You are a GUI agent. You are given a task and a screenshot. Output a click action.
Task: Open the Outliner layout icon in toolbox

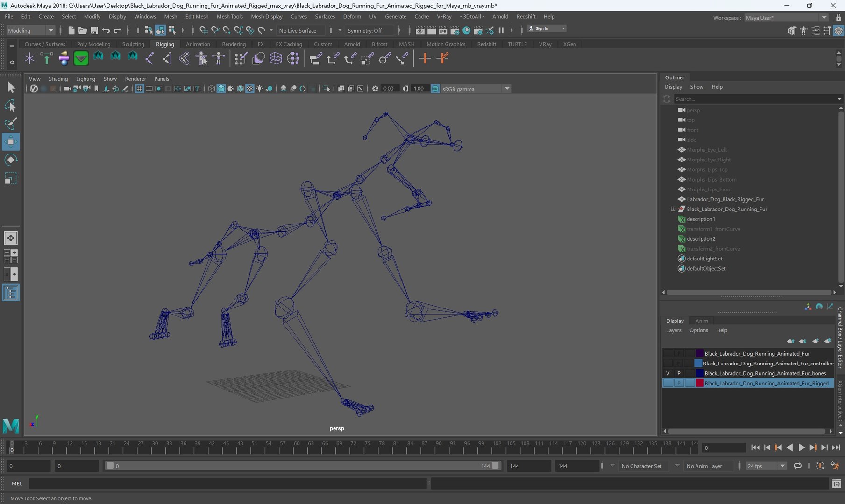pos(10,293)
